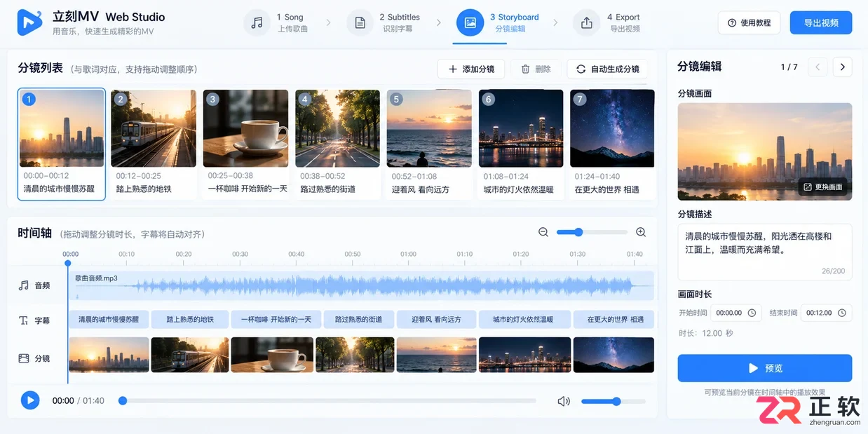Open the clock picker for 开始时间
868x434 pixels.
pos(752,313)
